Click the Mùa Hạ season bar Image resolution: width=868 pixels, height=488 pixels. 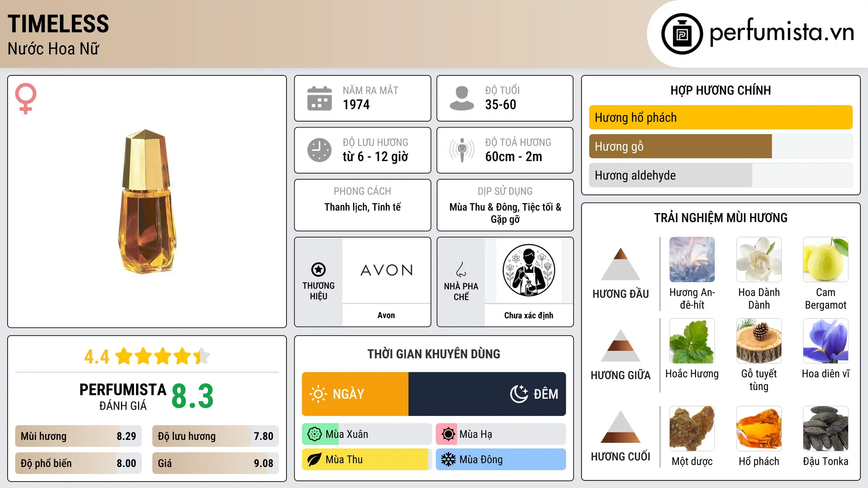pyautogui.click(x=501, y=434)
